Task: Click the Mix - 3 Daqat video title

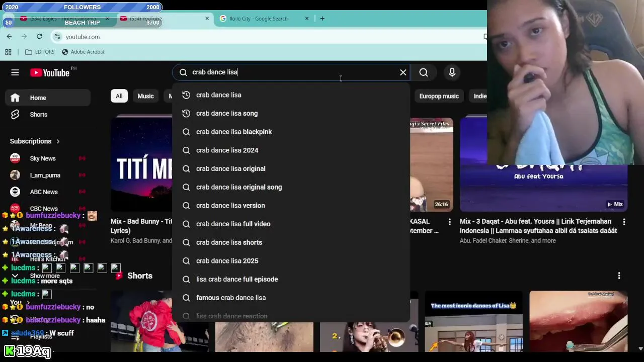Action: coord(538,226)
